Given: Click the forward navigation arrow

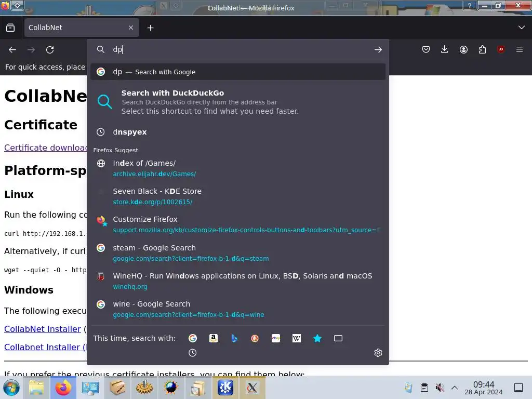Looking at the screenshot, I should tap(31, 50).
